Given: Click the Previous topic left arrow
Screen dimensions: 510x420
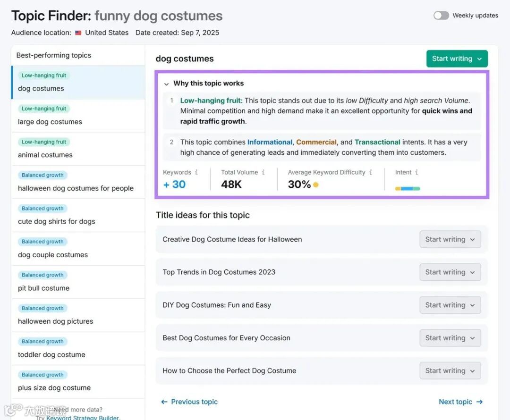Looking at the screenshot, I should coord(164,402).
